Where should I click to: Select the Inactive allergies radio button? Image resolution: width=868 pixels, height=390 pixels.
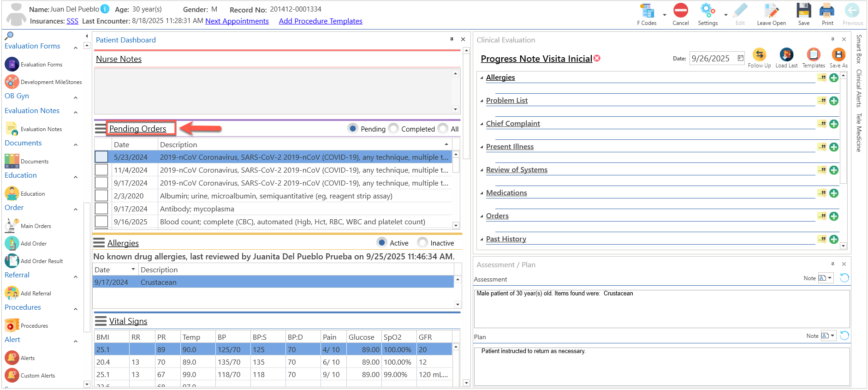[x=422, y=243]
